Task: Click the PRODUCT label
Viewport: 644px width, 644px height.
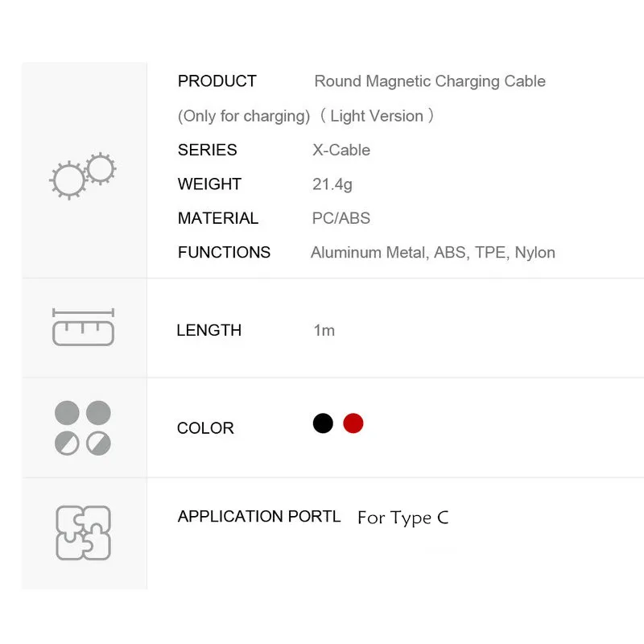Action: (217, 81)
